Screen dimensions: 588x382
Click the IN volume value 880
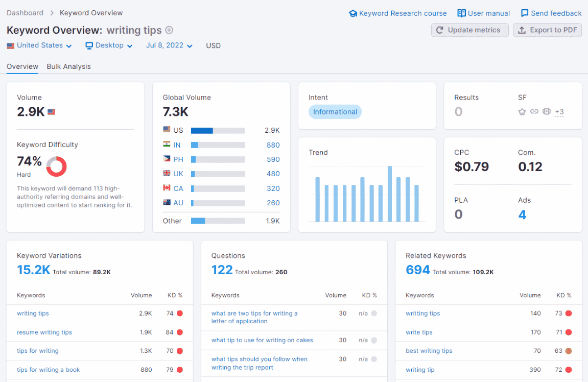tap(273, 145)
